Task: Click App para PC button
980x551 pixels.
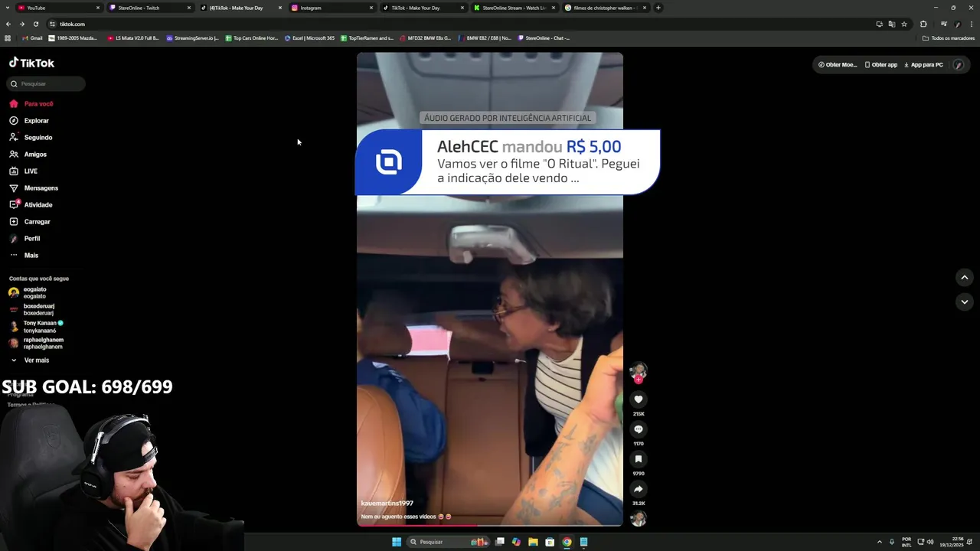Action: (x=923, y=64)
